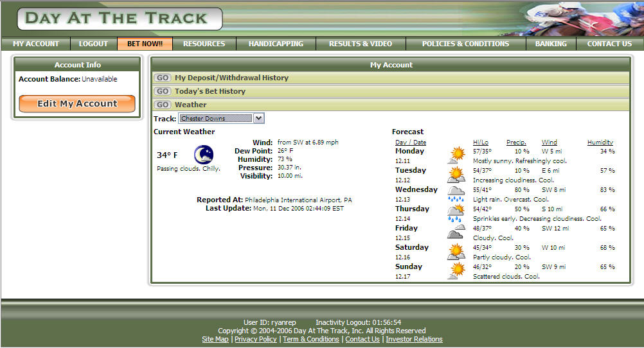Viewport: 644px width, 348px height.
Task: Click Tuesday's partly sunny forecast icon
Action: coord(456,175)
